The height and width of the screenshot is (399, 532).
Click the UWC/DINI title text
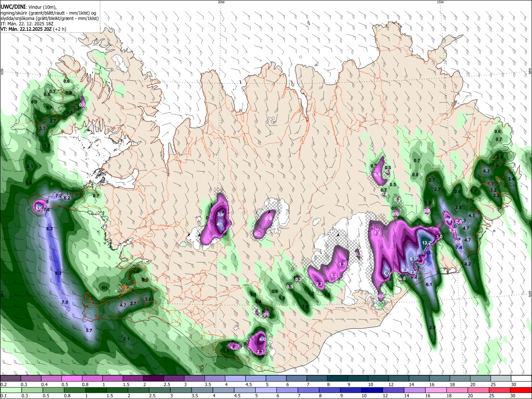tap(13, 7)
